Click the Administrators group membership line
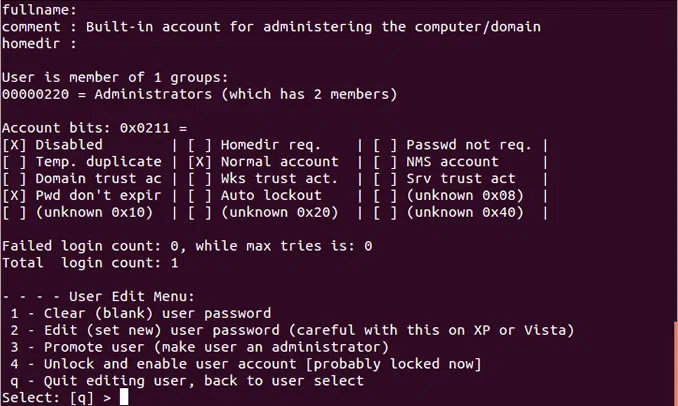Image resolution: width=678 pixels, height=406 pixels. 200,94
